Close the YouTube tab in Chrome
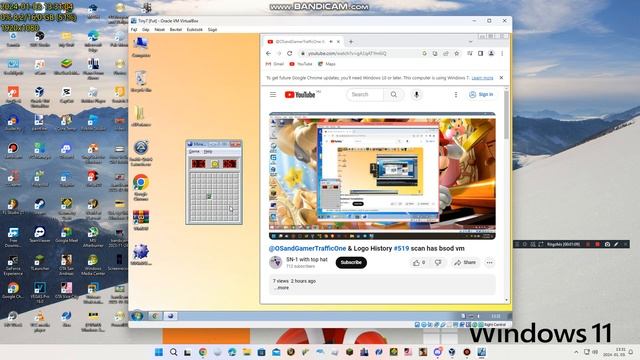Viewport: 640px width, 360px height. coord(338,42)
